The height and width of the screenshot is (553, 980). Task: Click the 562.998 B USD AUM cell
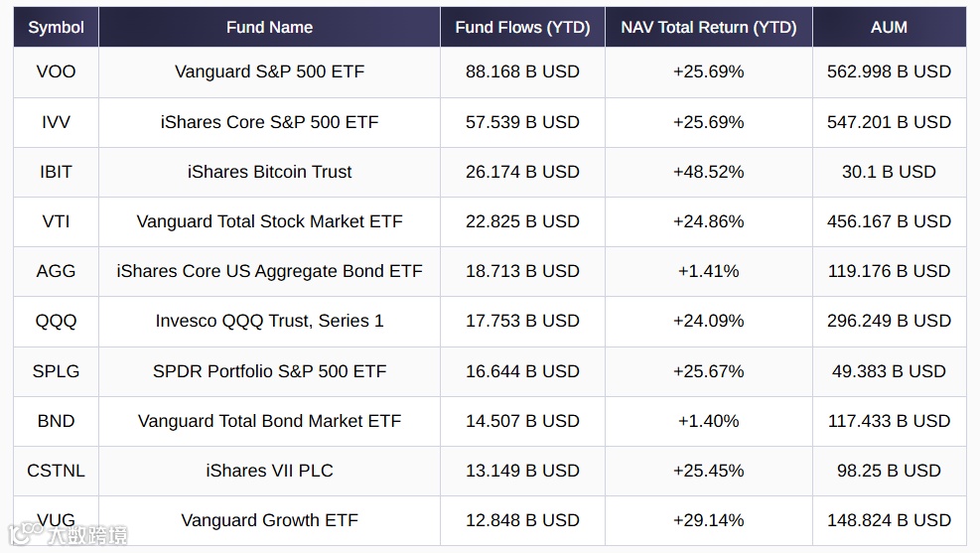pos(889,71)
